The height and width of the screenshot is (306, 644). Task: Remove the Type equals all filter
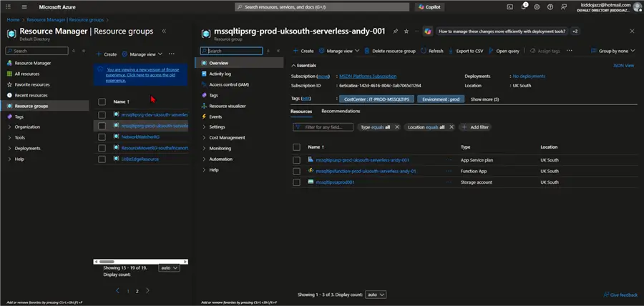(x=396, y=127)
